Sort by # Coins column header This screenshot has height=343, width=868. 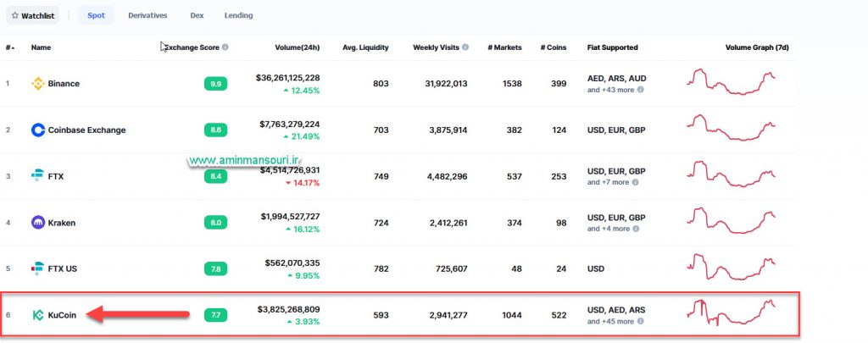click(x=554, y=47)
